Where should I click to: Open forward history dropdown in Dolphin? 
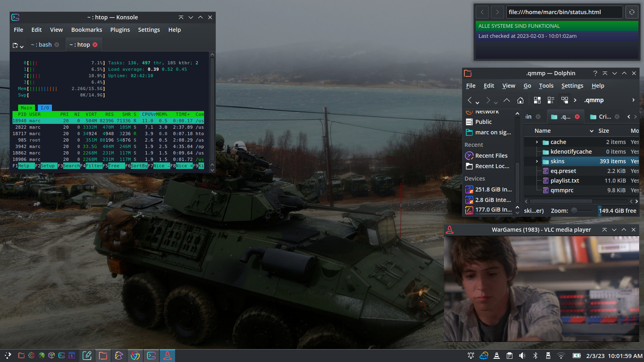pos(496,102)
